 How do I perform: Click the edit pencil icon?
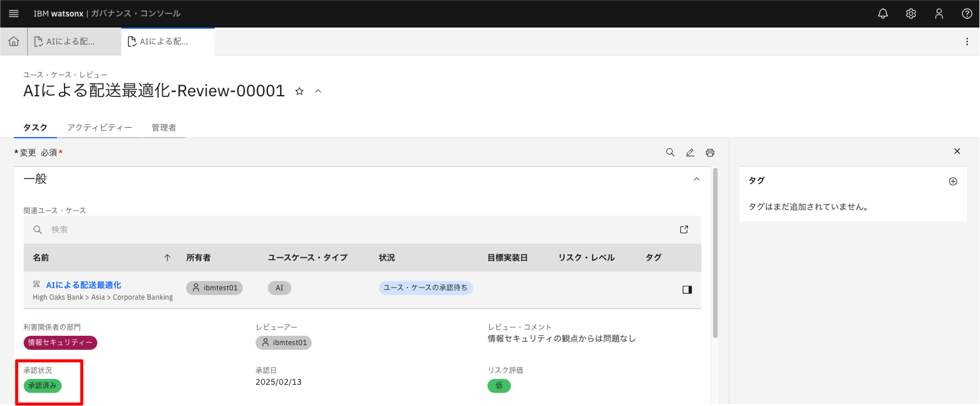point(690,152)
